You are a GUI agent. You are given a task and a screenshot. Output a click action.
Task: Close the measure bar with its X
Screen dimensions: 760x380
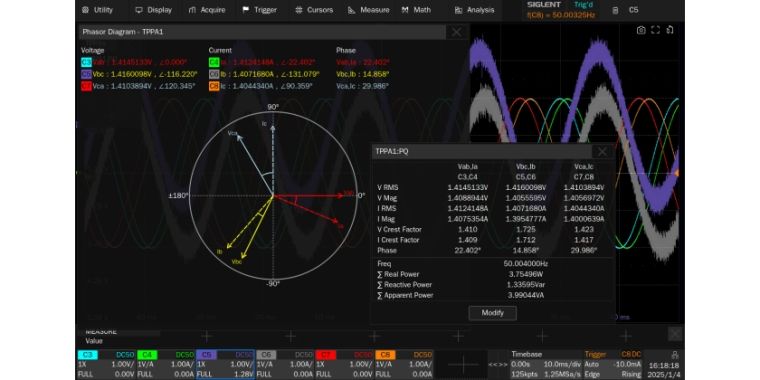click(675, 334)
